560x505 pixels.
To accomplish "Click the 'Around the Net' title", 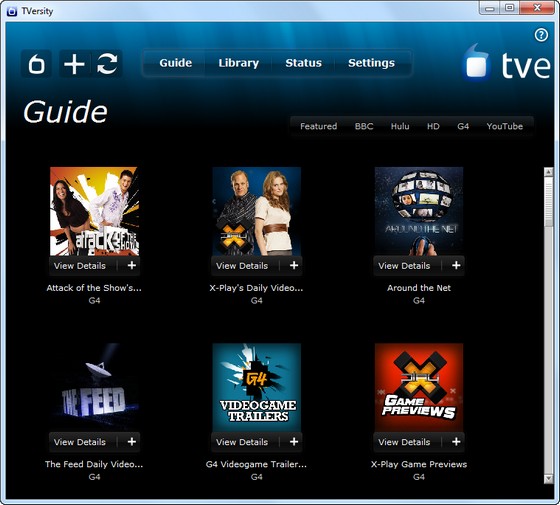I will [x=419, y=288].
